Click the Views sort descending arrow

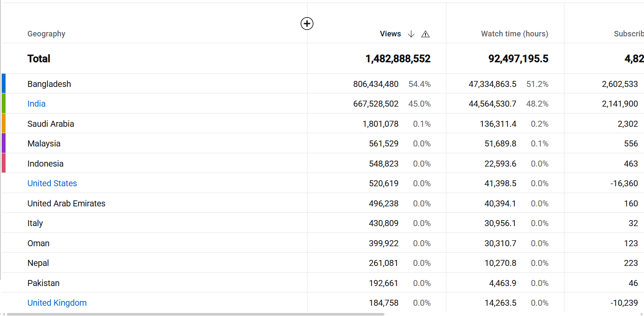click(x=411, y=34)
